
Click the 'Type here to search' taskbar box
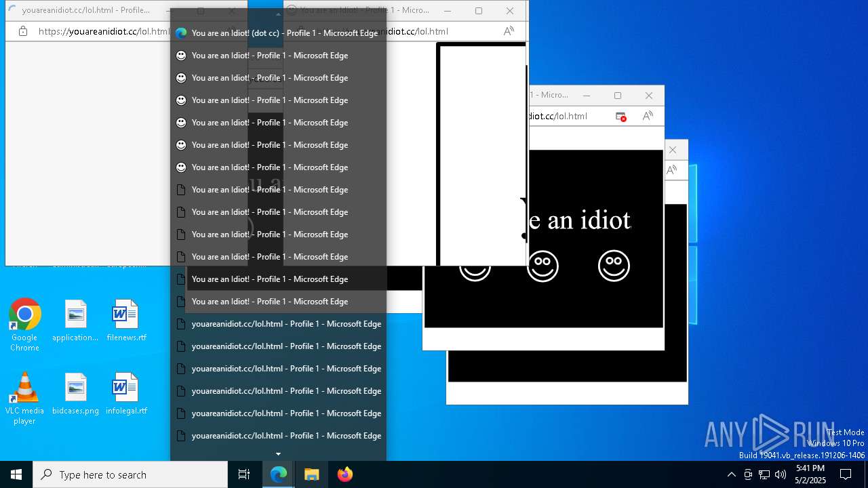pos(130,474)
